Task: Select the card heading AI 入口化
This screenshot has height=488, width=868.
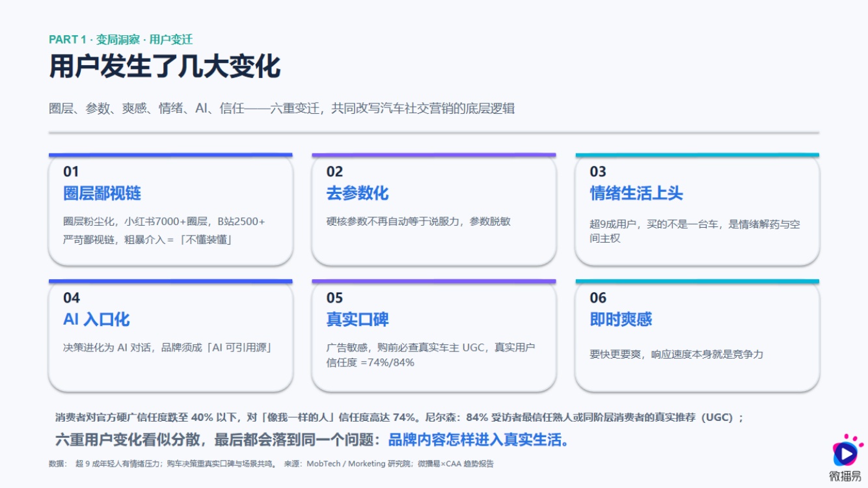Action: pyautogui.click(x=96, y=319)
